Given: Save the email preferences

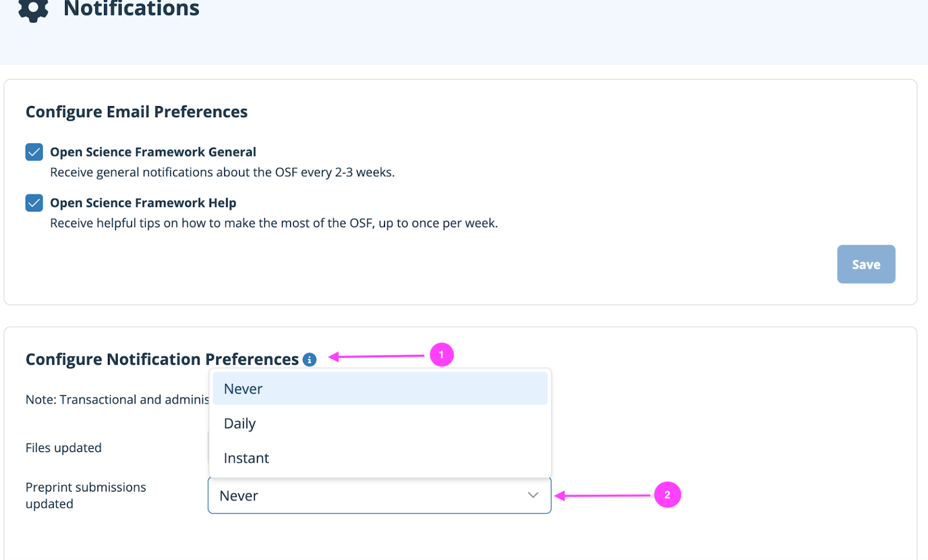Looking at the screenshot, I should 865,264.
